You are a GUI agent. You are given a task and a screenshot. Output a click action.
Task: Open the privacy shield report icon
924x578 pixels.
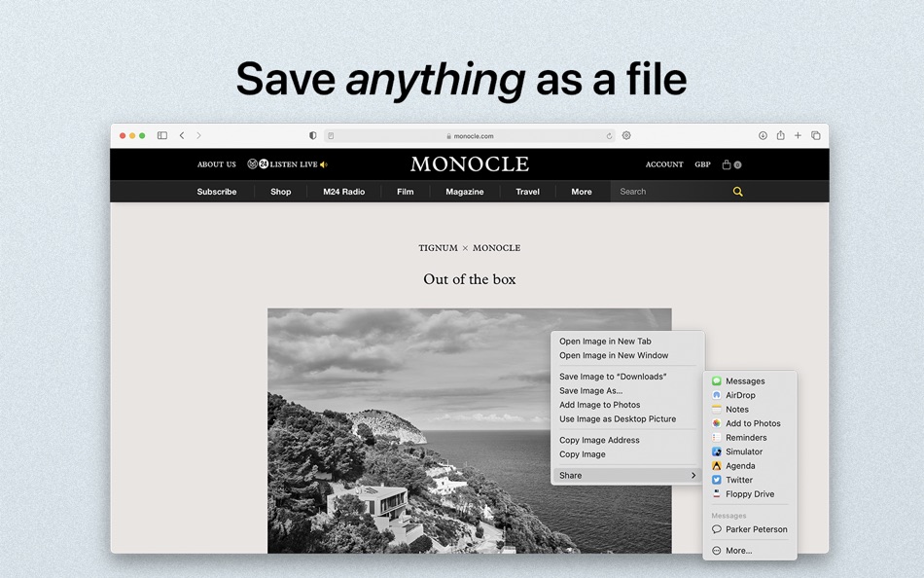313,135
